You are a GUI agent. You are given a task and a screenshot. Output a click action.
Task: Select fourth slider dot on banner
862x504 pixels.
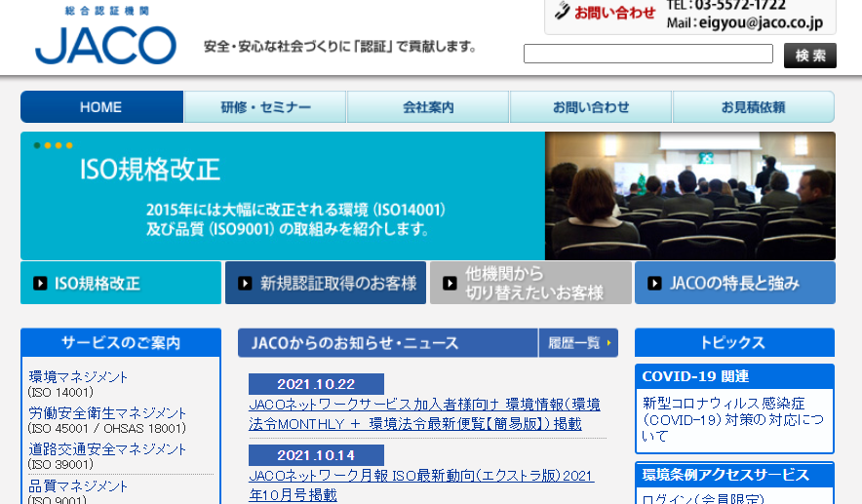[x=69, y=145]
